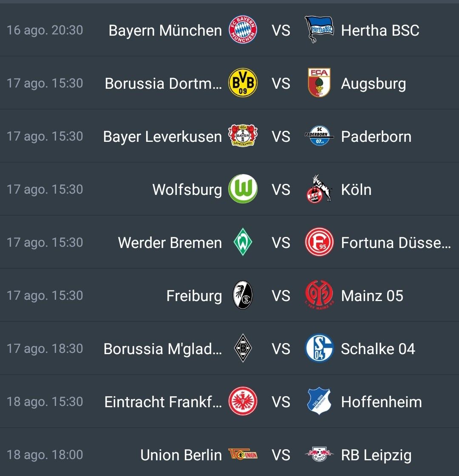Image resolution: width=459 pixels, height=476 pixels.
Task: Click the Schalke 04 blue emblem
Action: (319, 348)
